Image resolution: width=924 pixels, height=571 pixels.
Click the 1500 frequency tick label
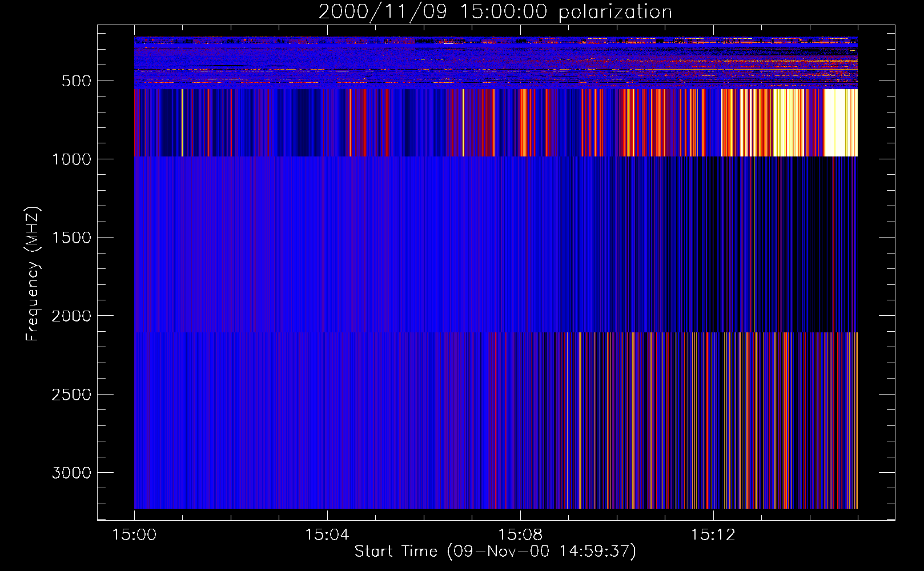coord(72,238)
